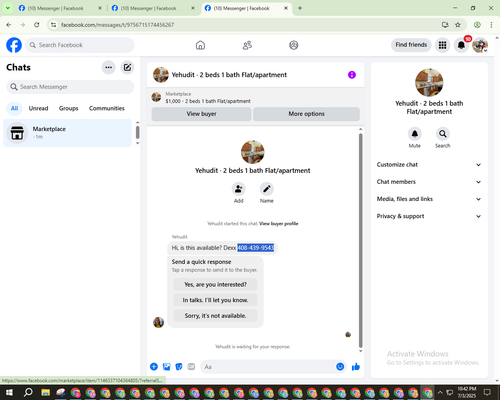This screenshot has height=400, width=500.
Task: Expand the Customize chat section
Action: (429, 165)
